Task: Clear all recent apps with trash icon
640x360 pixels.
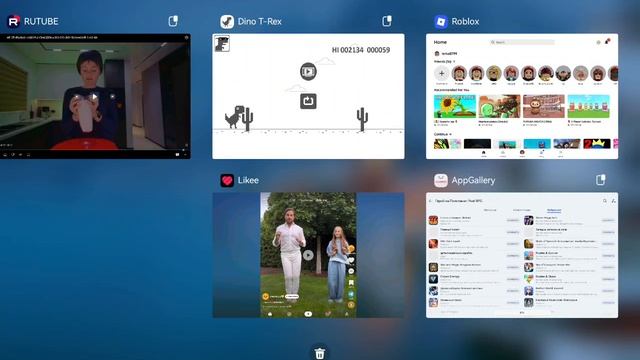Action: pyautogui.click(x=320, y=353)
